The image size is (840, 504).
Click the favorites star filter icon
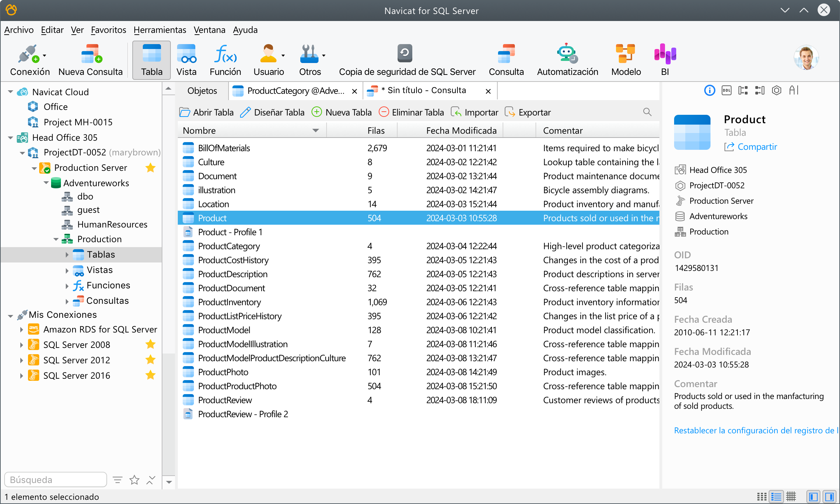point(134,480)
